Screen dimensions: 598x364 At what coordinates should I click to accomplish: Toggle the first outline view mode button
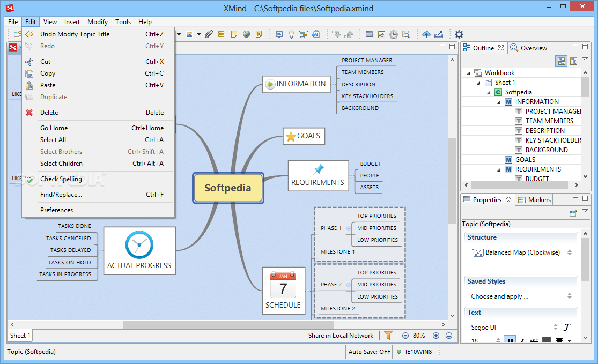(562, 61)
